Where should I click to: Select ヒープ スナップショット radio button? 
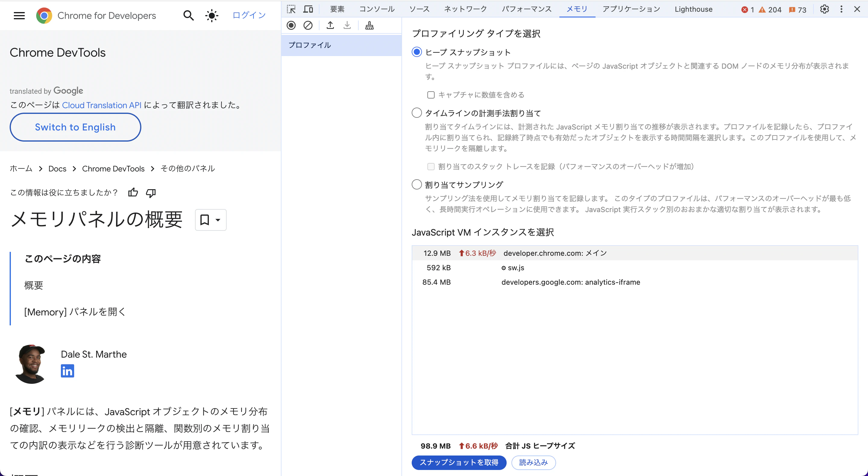(x=417, y=52)
